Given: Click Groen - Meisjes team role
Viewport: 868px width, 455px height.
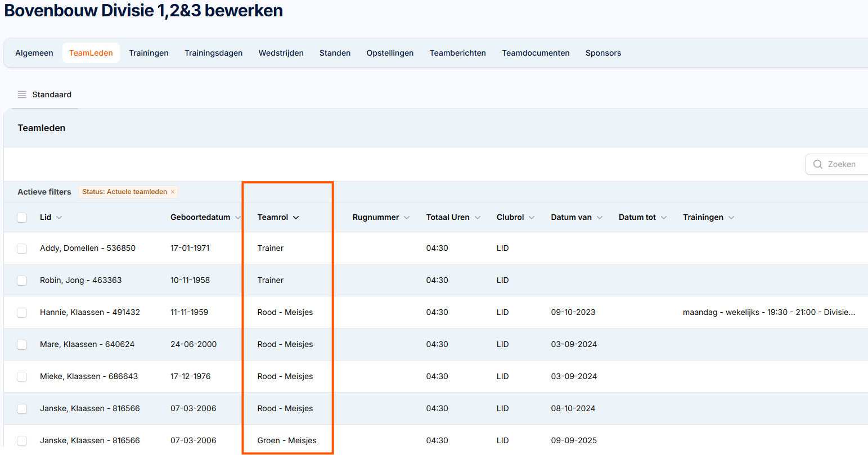Looking at the screenshot, I should coord(287,440).
